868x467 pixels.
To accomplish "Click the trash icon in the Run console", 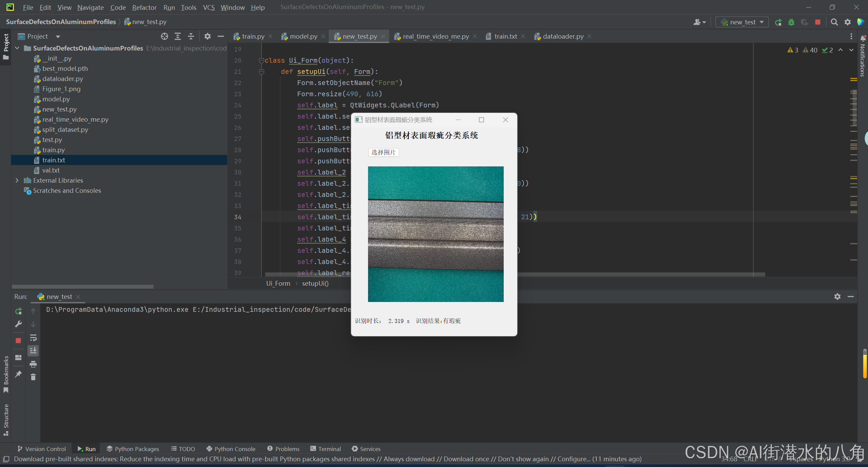I will (x=33, y=377).
